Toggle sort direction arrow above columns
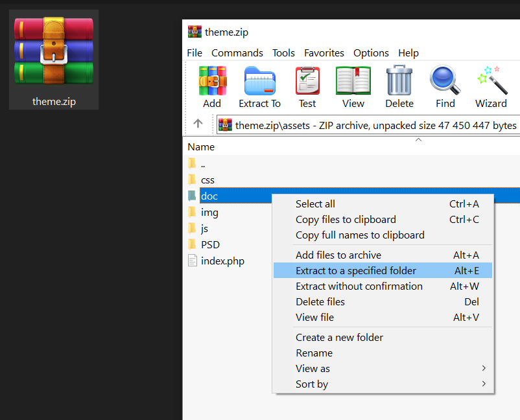 click(x=418, y=140)
